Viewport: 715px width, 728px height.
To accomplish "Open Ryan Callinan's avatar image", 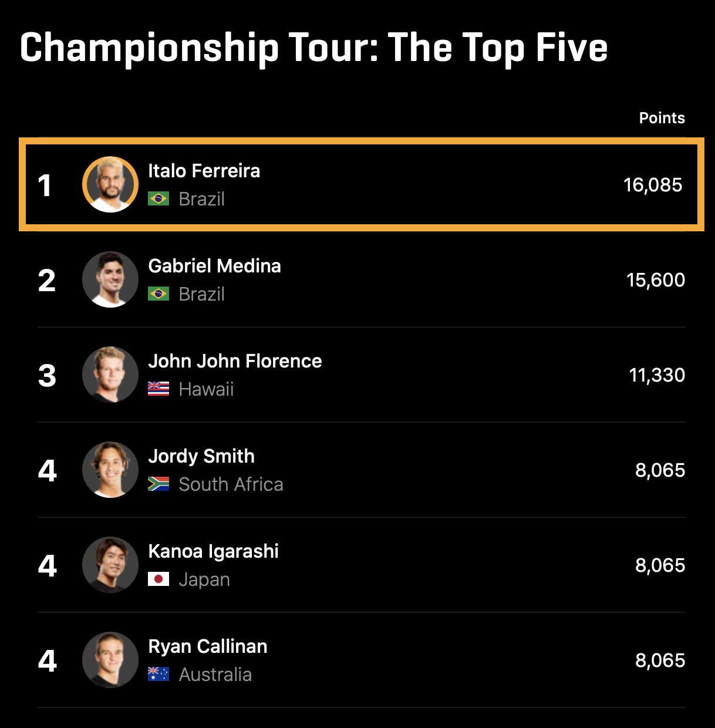I will click(110, 660).
